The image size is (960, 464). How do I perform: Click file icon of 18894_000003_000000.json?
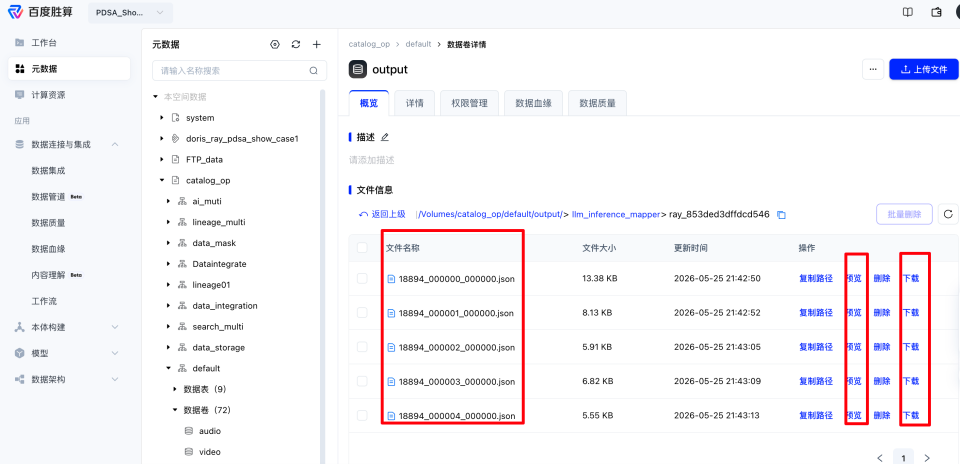(x=391, y=381)
